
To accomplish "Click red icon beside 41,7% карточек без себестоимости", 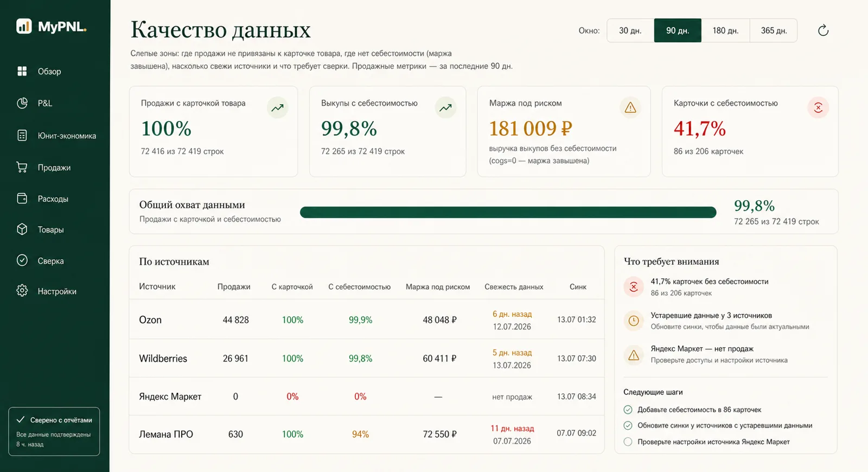I will tap(633, 286).
